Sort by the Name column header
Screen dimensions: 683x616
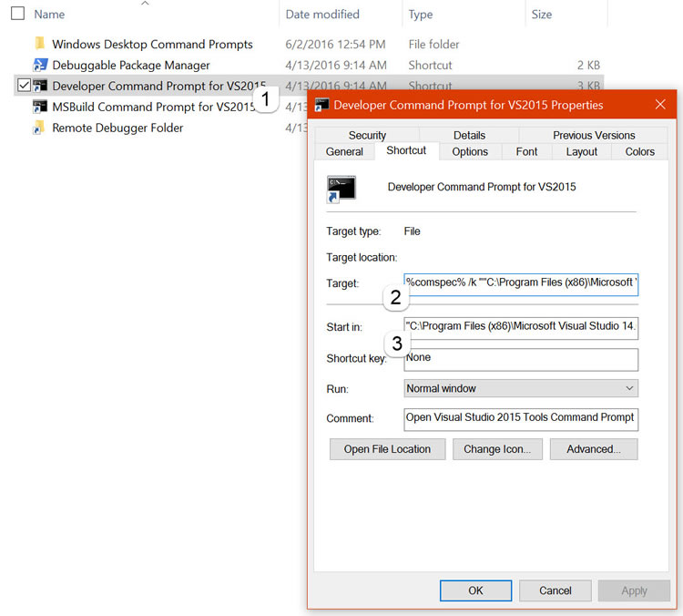pyautogui.click(x=49, y=15)
